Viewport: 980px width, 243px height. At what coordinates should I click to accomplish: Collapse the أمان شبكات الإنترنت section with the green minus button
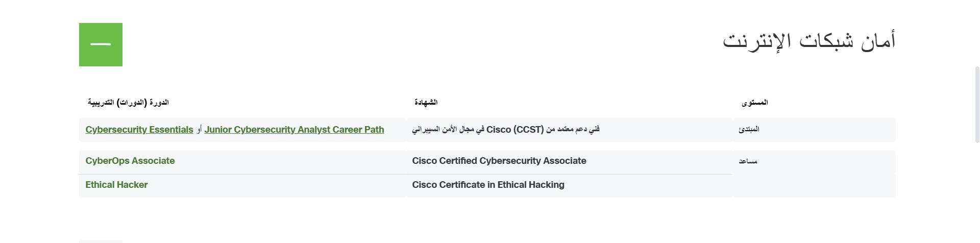point(101,44)
